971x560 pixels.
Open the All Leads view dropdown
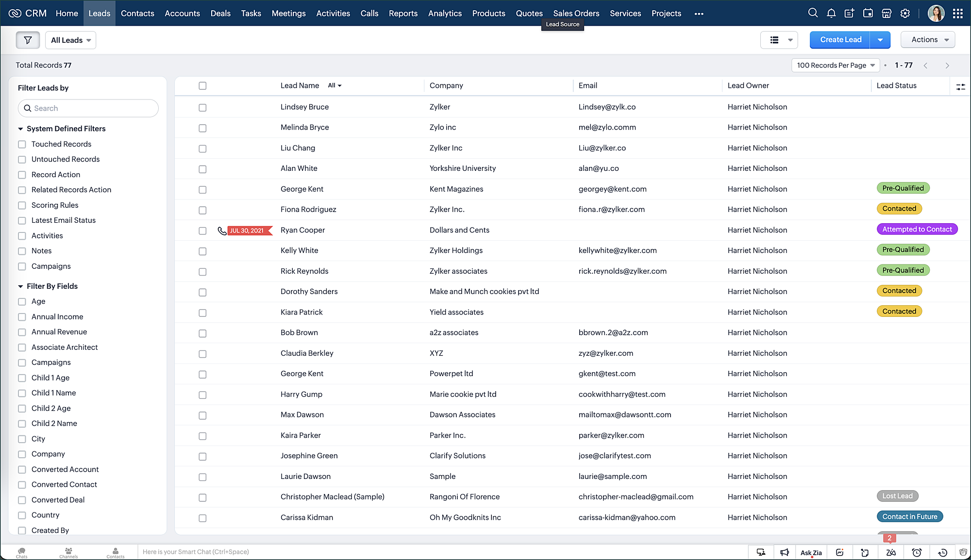tap(71, 40)
